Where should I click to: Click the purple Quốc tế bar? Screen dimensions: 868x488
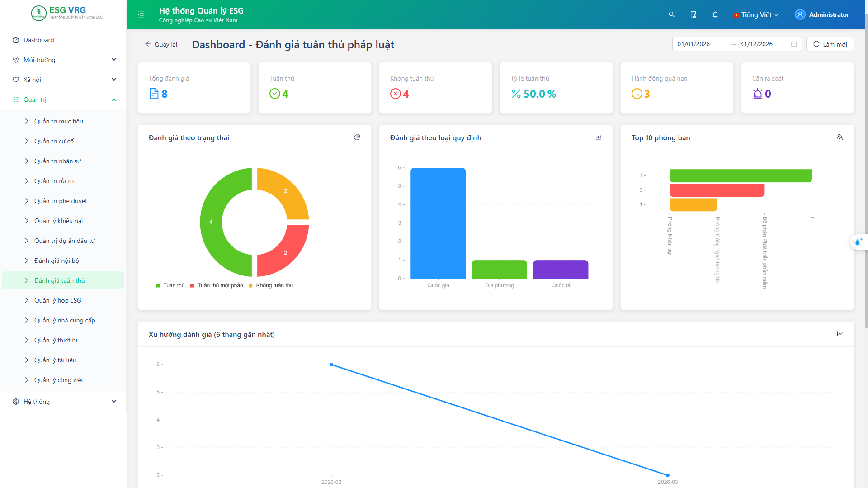[x=561, y=269]
